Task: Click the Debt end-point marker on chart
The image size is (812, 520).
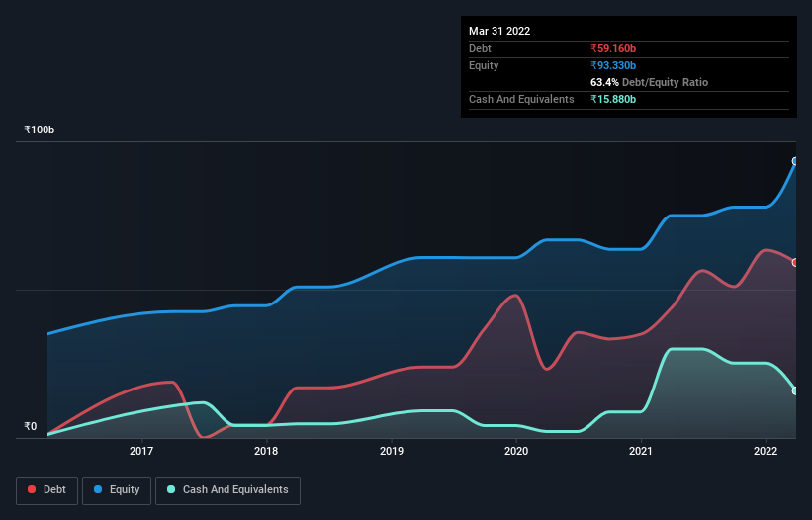Action: tap(795, 262)
